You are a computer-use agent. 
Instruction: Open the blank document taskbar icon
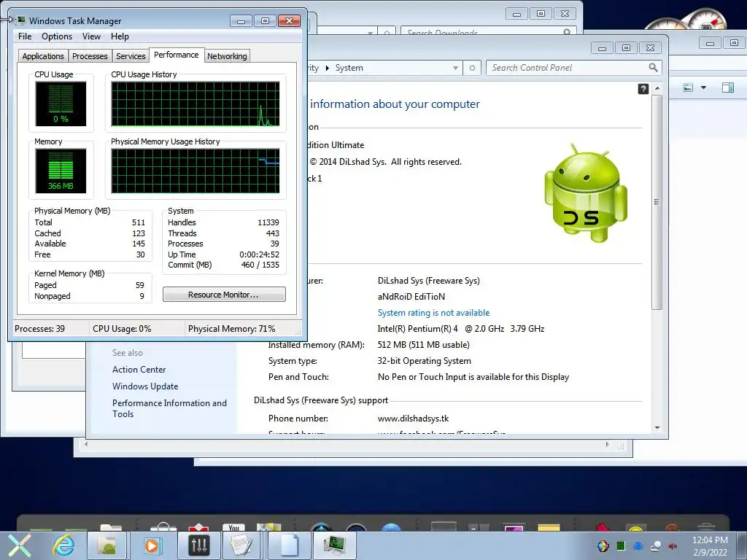pyautogui.click(x=289, y=545)
